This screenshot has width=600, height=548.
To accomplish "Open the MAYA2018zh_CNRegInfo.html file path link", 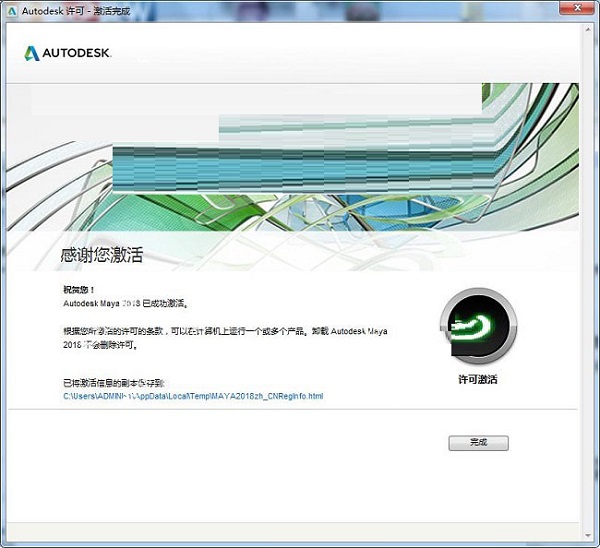I will click(x=193, y=396).
